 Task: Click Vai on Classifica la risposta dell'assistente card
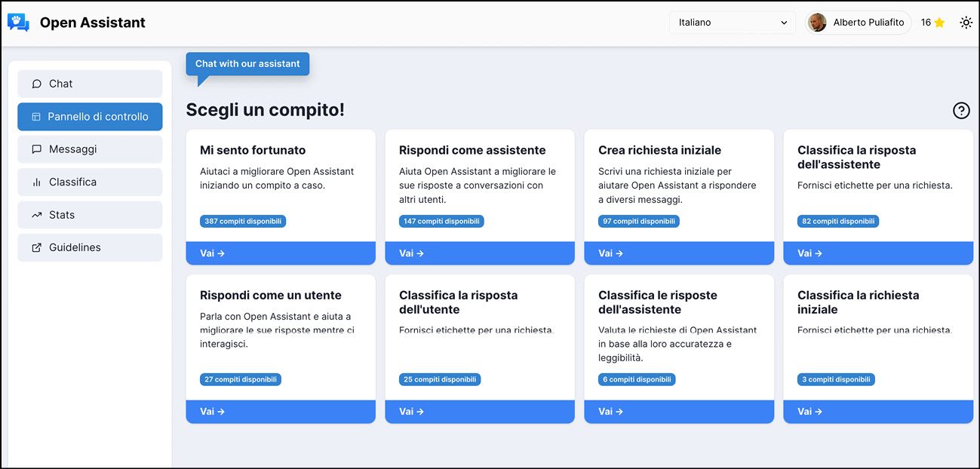click(878, 253)
